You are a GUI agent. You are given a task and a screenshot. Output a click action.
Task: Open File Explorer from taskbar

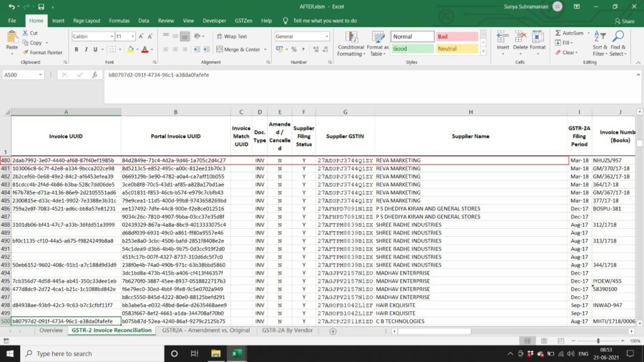216,353
